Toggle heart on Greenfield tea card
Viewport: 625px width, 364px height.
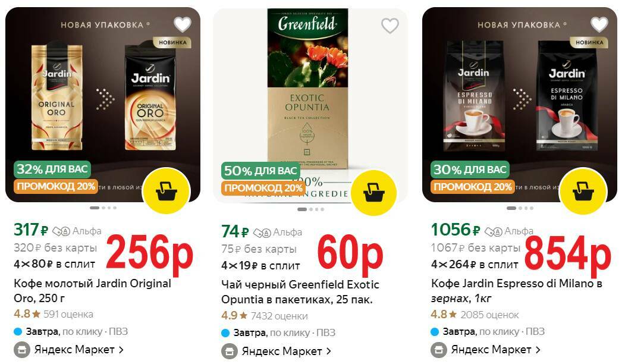[390, 26]
